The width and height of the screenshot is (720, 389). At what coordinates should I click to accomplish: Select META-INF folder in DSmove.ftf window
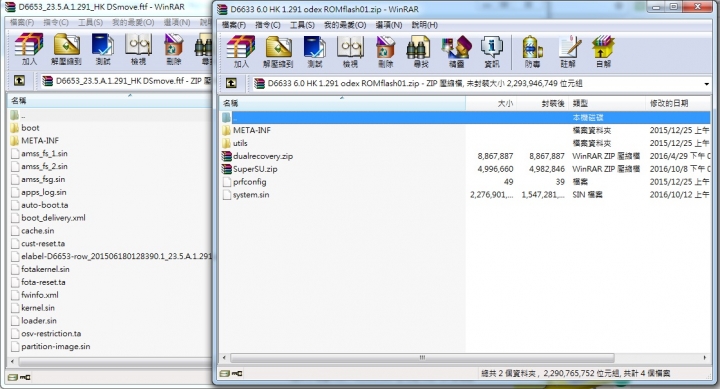point(40,141)
